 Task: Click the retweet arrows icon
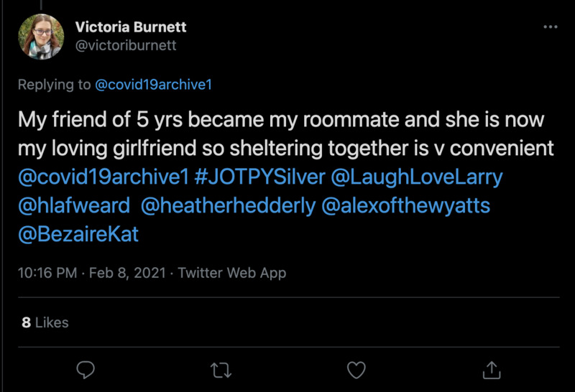click(x=221, y=370)
